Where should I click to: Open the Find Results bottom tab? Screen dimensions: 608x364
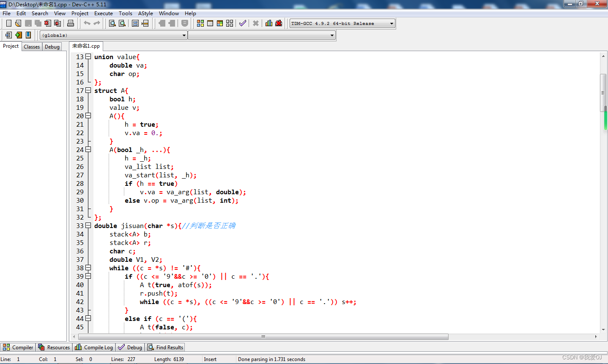pos(165,347)
